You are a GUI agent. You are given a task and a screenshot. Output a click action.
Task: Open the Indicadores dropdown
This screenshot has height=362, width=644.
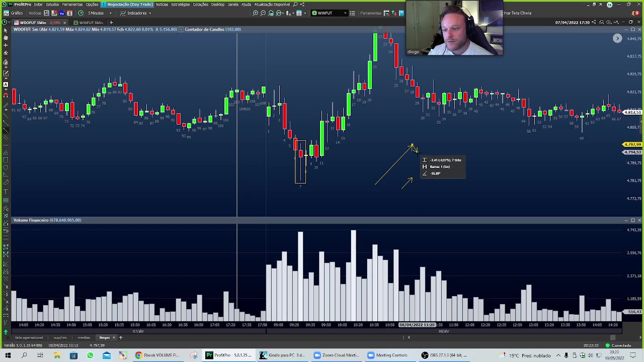[x=135, y=13]
